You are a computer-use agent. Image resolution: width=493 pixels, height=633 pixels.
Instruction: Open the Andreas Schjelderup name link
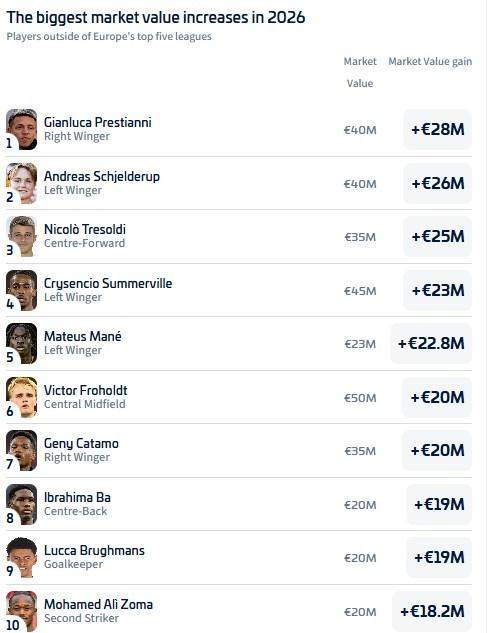(x=102, y=176)
